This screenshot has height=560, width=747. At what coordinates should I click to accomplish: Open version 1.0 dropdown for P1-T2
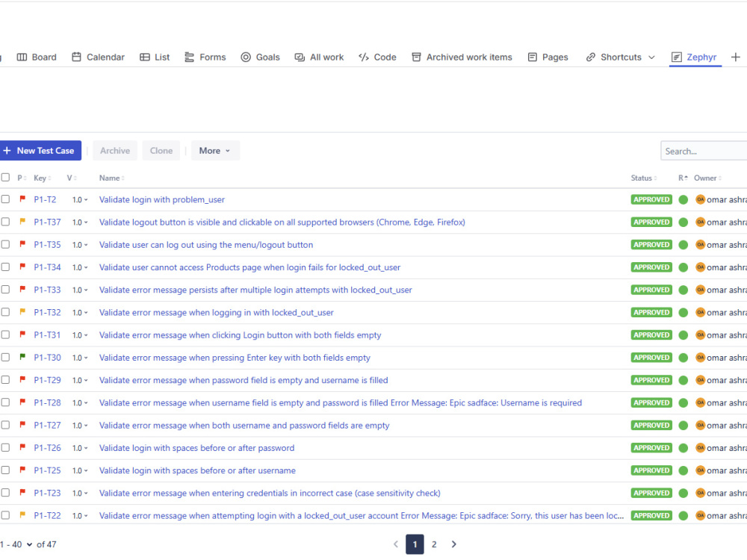[x=80, y=200]
